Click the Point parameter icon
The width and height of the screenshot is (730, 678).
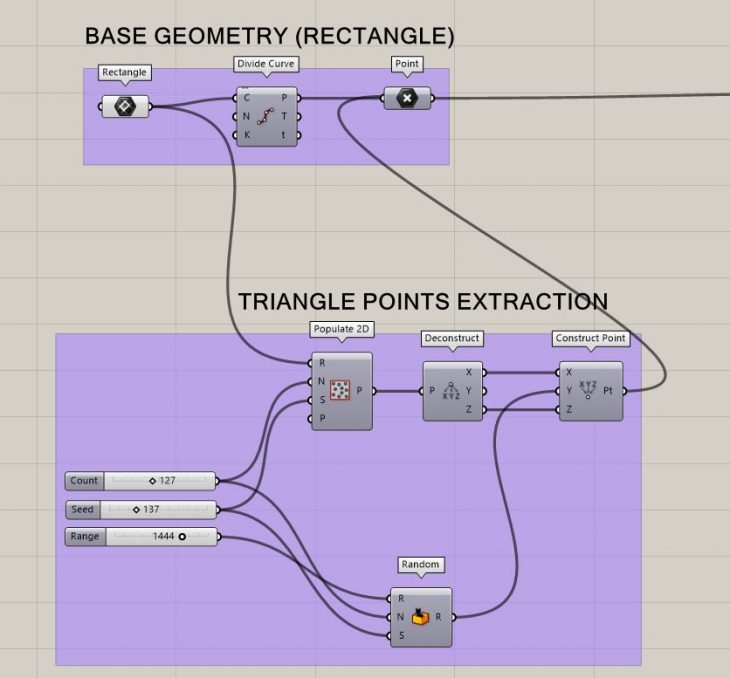(x=408, y=98)
